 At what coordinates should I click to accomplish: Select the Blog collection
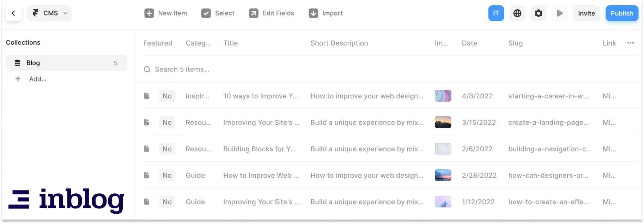pyautogui.click(x=66, y=63)
